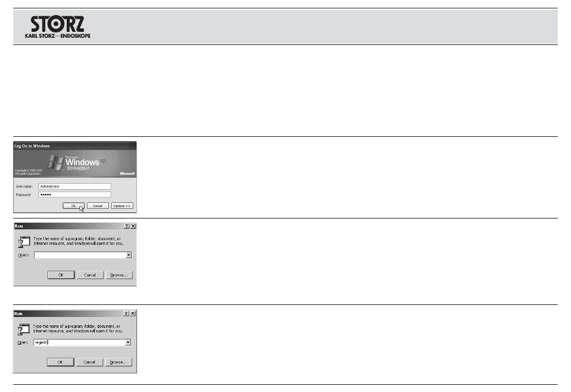Focus the User name field with Administrator
Screen dimensions: 571x392
[75, 186]
